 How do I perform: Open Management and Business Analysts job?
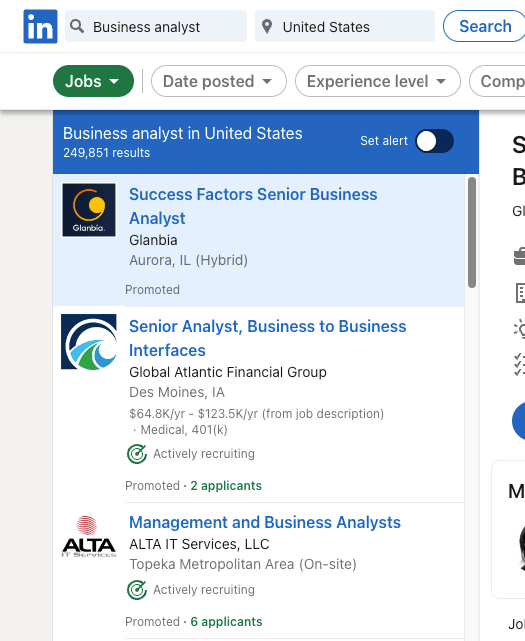[265, 522]
